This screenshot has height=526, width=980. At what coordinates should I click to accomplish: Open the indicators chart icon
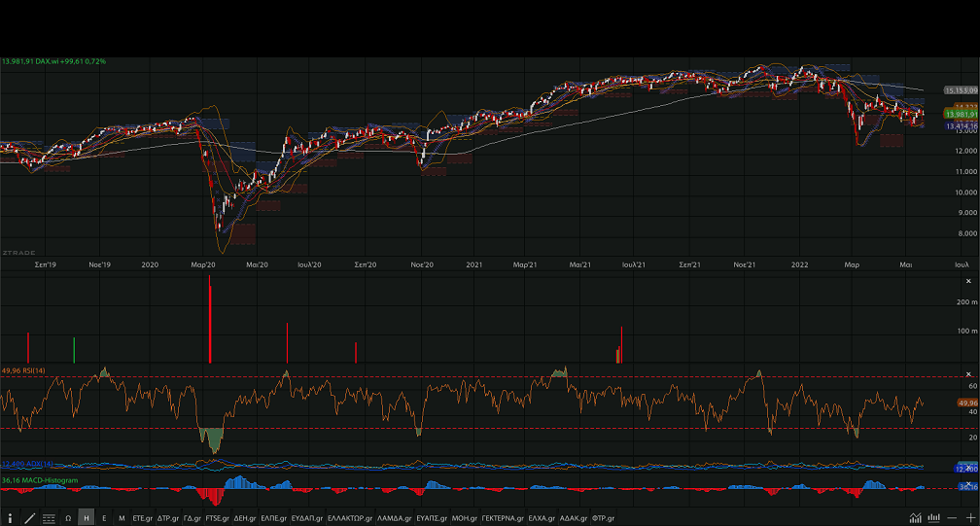[x=915, y=518]
